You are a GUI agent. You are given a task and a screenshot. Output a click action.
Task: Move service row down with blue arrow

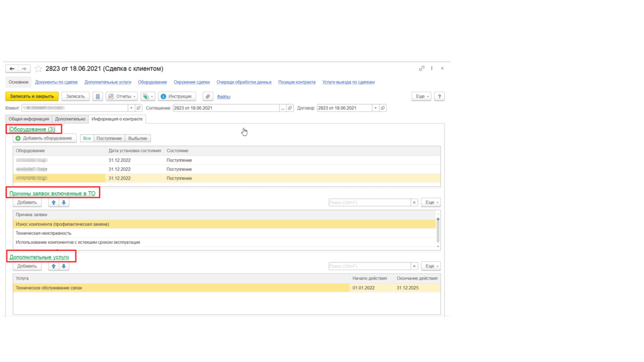click(64, 266)
